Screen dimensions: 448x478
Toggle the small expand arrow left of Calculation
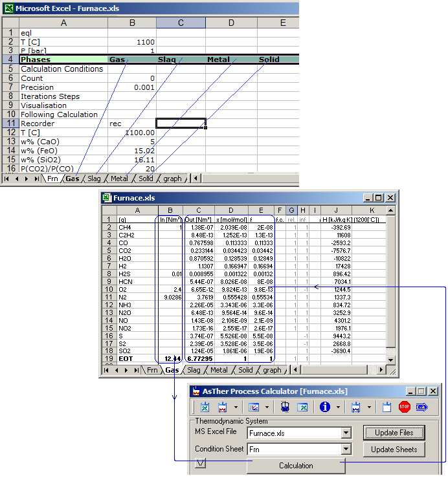pos(201,462)
